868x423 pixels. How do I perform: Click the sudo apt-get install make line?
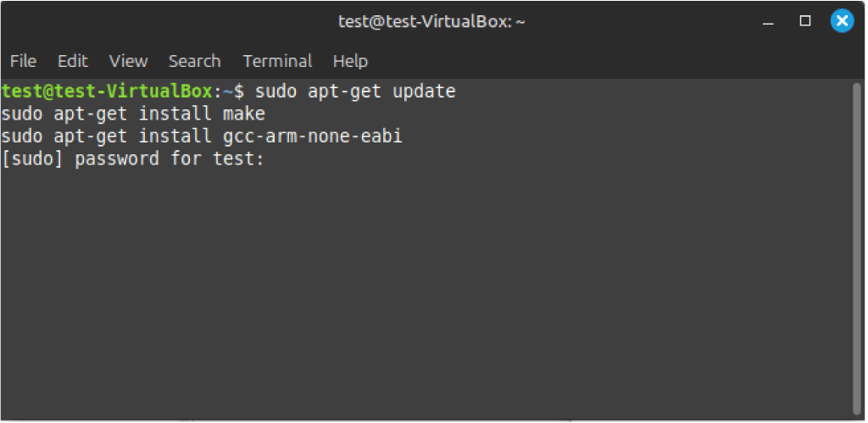133,114
